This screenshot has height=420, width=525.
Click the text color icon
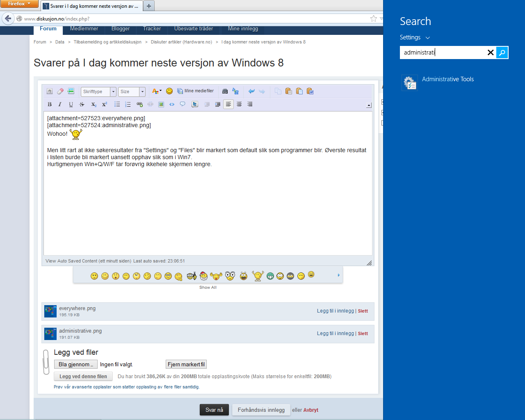157,91
